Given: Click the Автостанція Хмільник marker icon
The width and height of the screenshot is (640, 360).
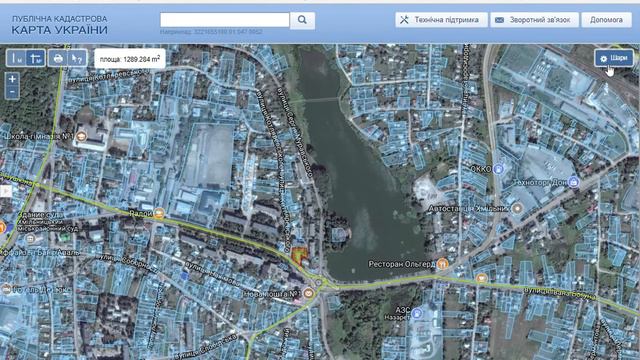Looking at the screenshot, I should tap(517, 208).
